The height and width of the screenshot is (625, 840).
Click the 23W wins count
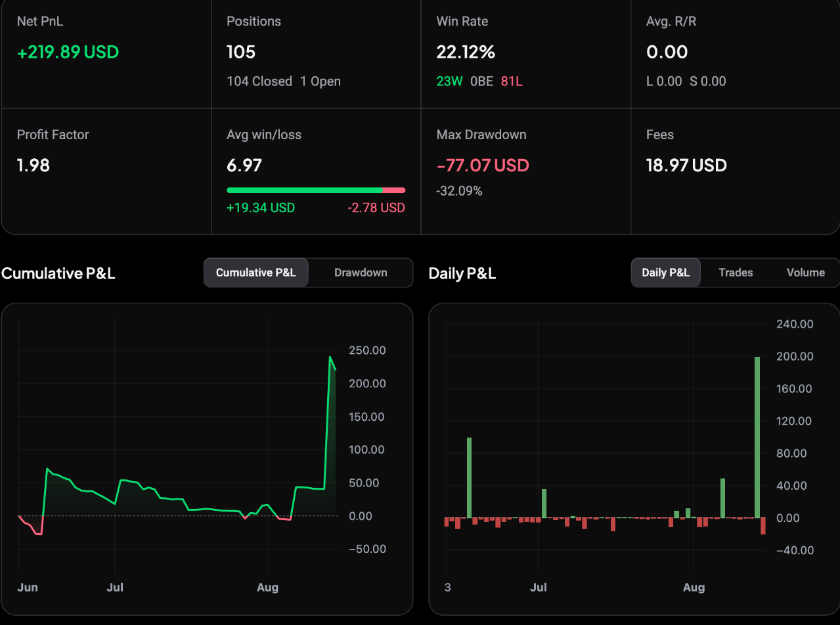(x=449, y=81)
